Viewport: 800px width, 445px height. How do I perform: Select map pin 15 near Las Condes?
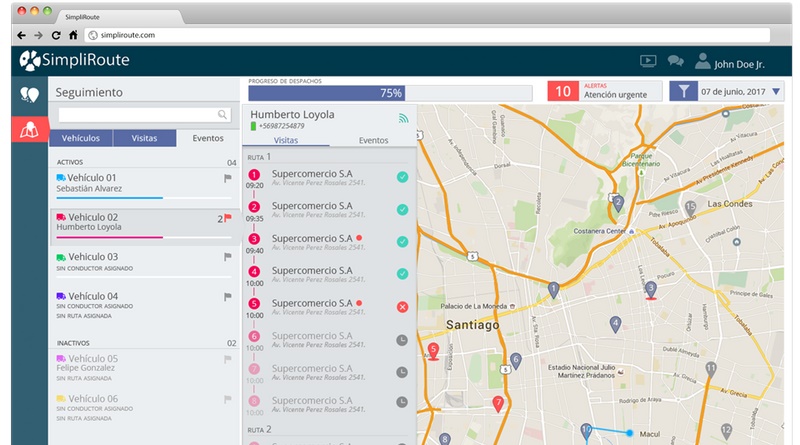tap(690, 208)
